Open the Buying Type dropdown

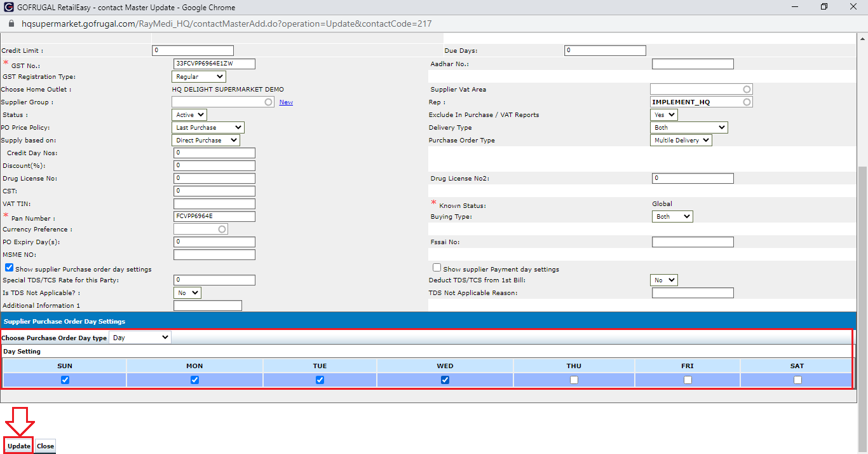(x=672, y=217)
